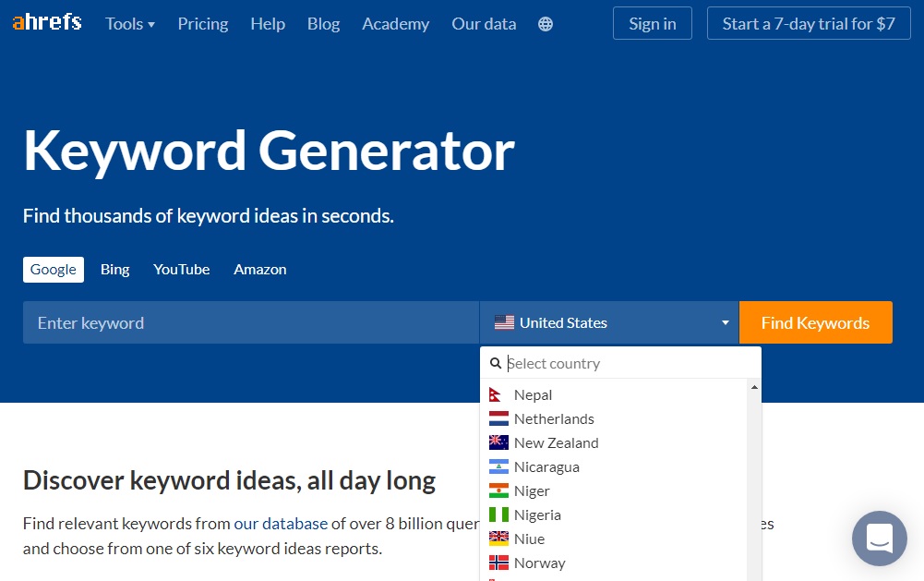Click the Ahrefs logo
Viewport: 924px width, 581px height.
pos(47,23)
